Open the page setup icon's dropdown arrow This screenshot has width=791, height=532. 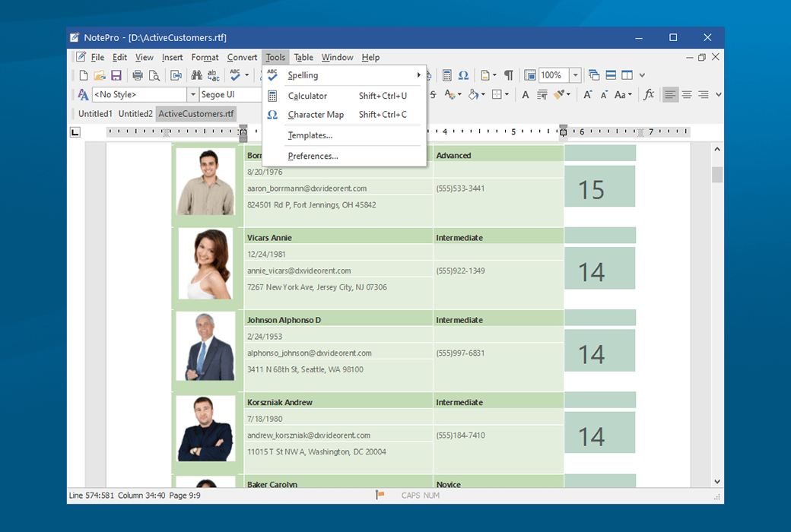coord(494,76)
